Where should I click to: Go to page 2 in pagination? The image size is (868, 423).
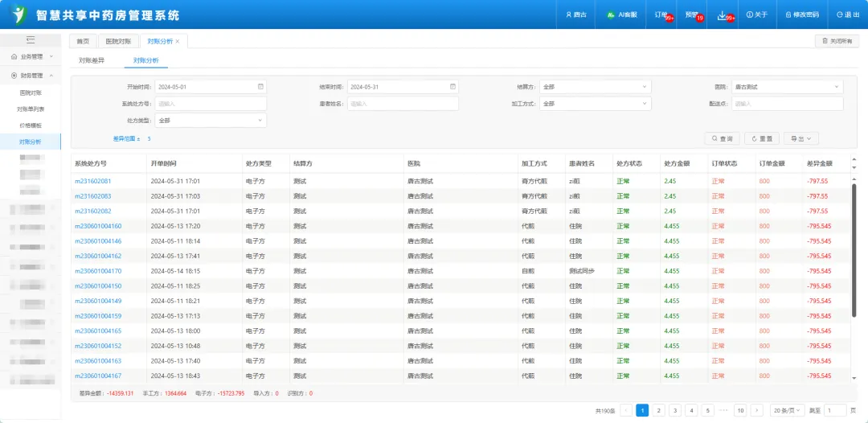point(658,410)
